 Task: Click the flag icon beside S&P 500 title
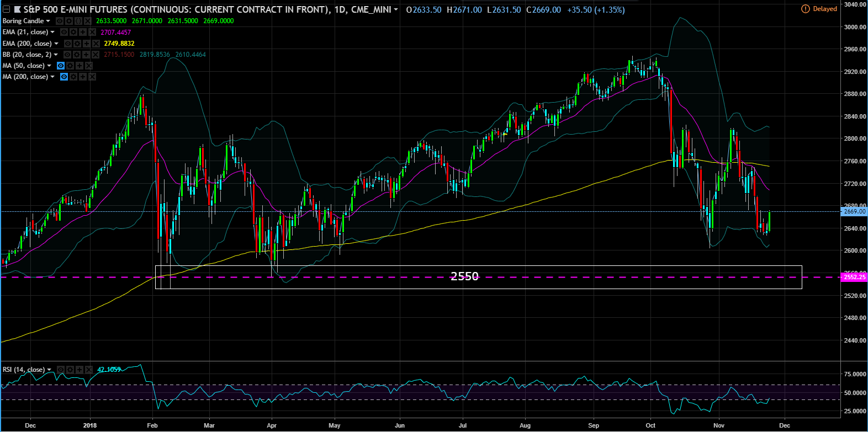click(17, 9)
